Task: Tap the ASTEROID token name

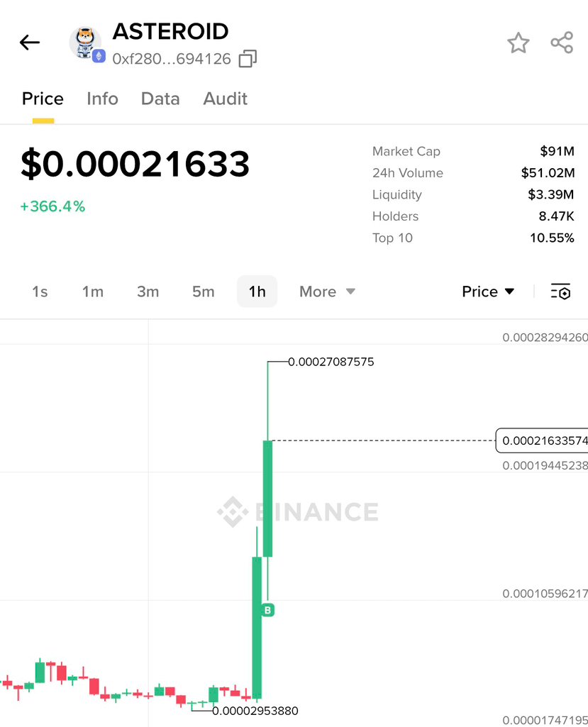Action: [x=171, y=31]
